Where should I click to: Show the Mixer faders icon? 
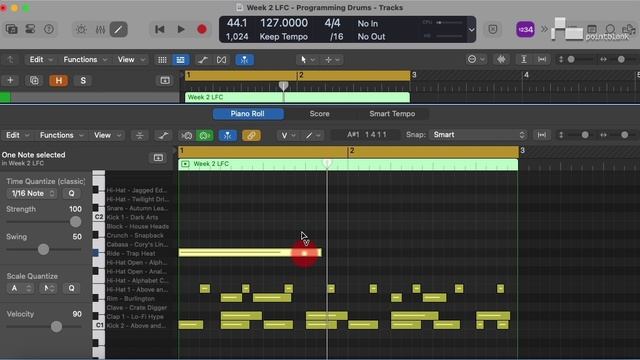coord(100,29)
